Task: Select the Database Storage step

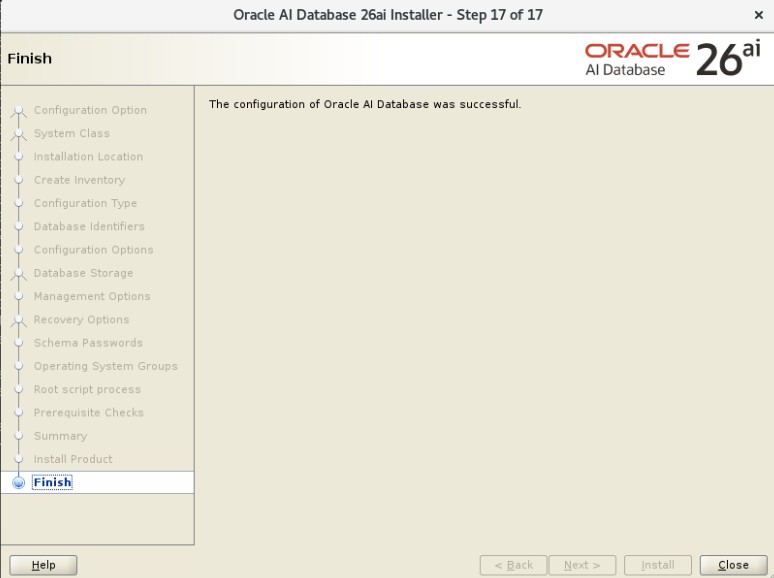Action: (83, 273)
